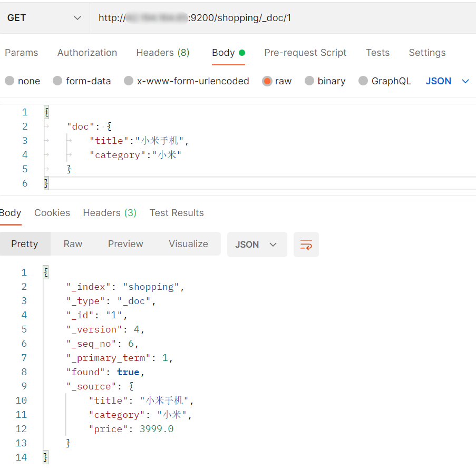This screenshot has width=476, height=469.
Task: Switch to the Params tab
Action: click(22, 53)
